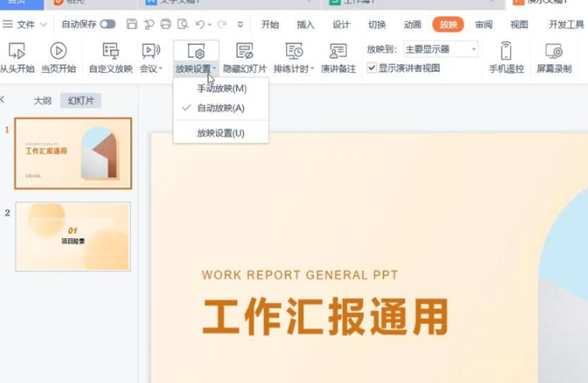Click the print preview icon
The height and width of the screenshot is (383, 588).
point(183,24)
